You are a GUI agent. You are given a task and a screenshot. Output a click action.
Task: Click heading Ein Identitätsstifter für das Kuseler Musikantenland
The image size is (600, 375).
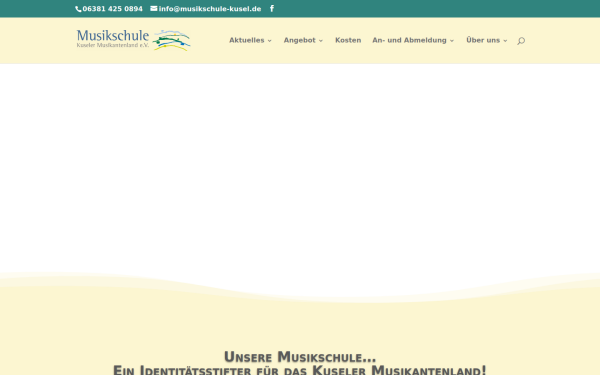(300, 370)
